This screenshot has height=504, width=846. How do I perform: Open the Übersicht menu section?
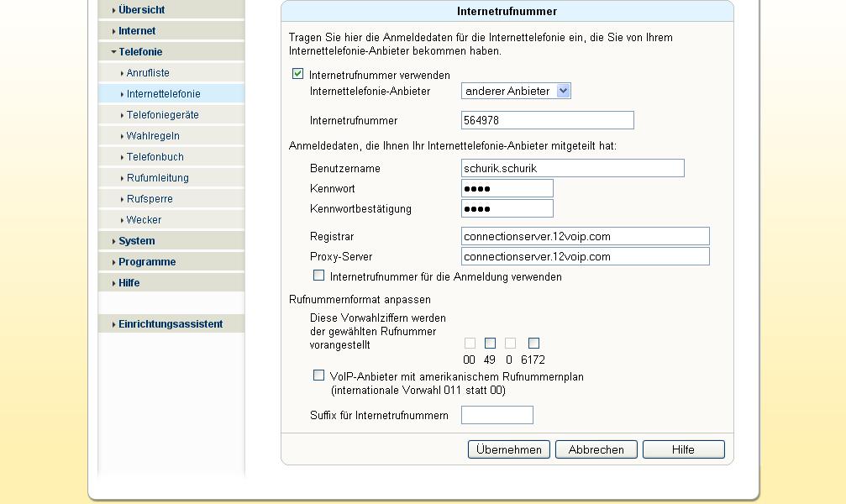171,10
